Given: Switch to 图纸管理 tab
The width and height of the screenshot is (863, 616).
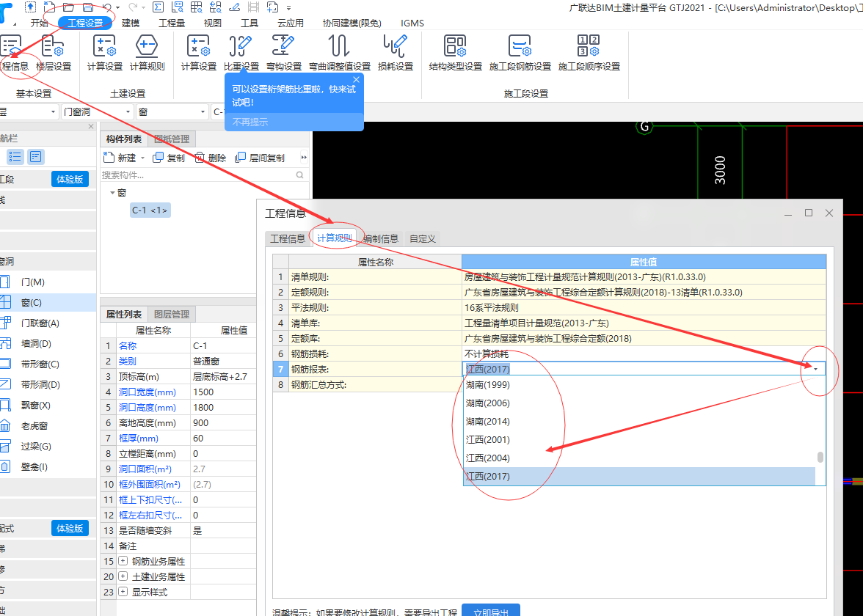Looking at the screenshot, I should 172,139.
